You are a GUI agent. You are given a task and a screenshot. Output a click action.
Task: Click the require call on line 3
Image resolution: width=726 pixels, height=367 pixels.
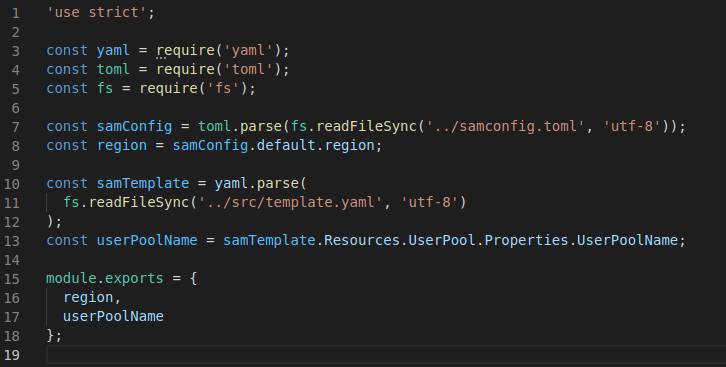coord(185,50)
